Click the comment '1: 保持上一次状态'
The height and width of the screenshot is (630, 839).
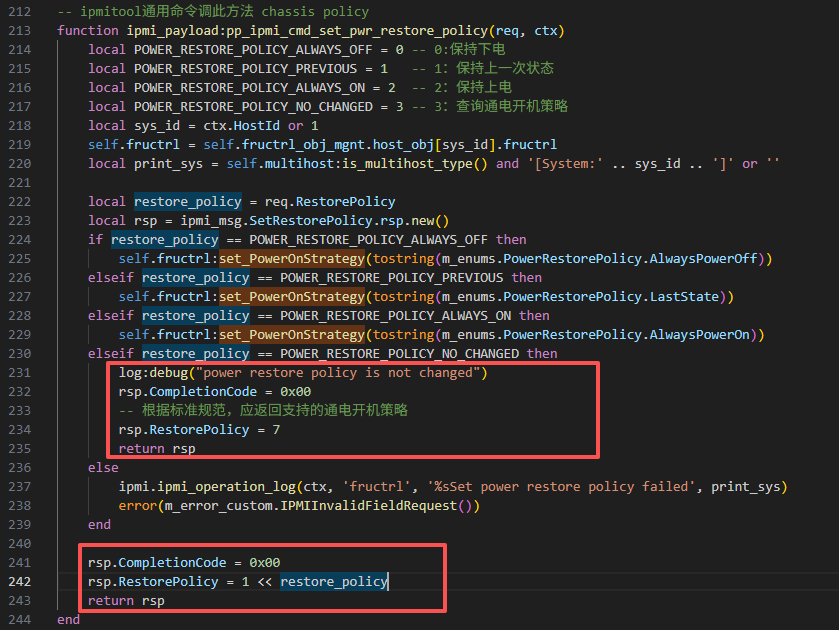coord(494,69)
